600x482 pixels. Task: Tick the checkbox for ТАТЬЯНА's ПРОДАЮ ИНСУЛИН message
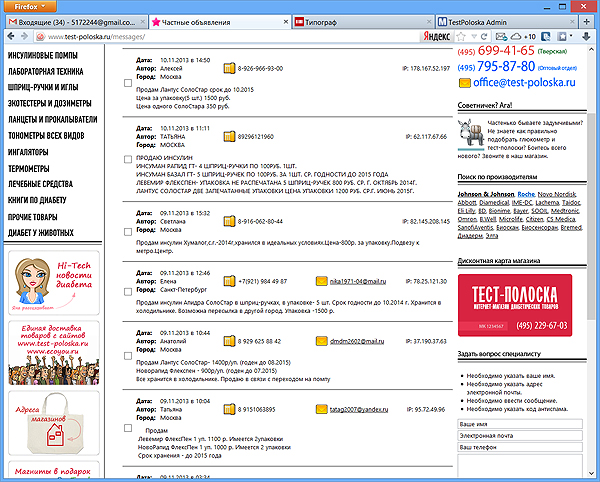click(x=128, y=159)
